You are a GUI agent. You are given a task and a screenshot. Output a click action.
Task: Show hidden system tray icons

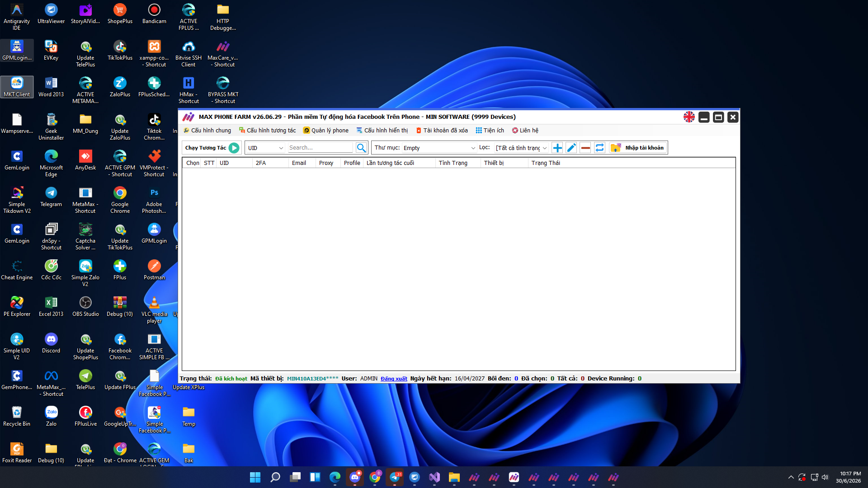pos(791,477)
